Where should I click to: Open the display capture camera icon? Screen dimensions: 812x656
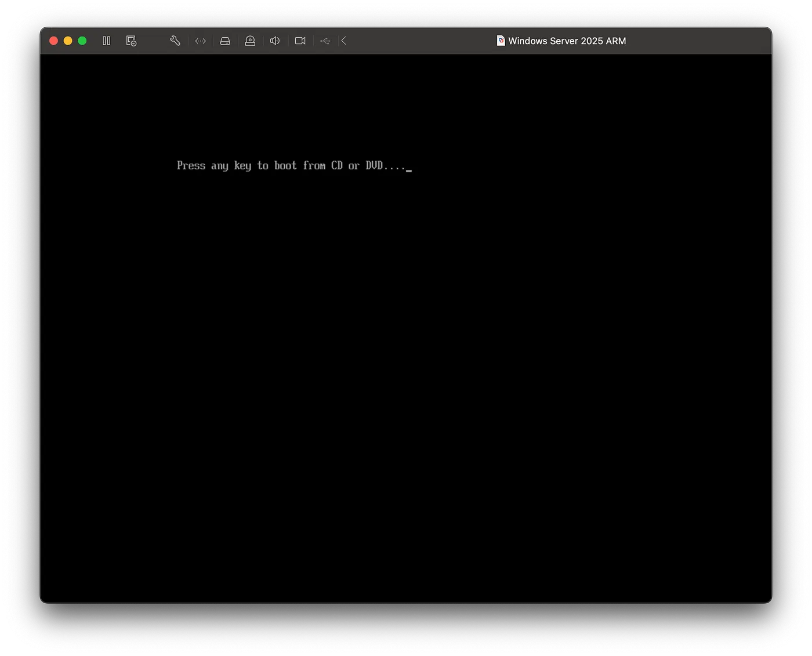[x=300, y=41]
